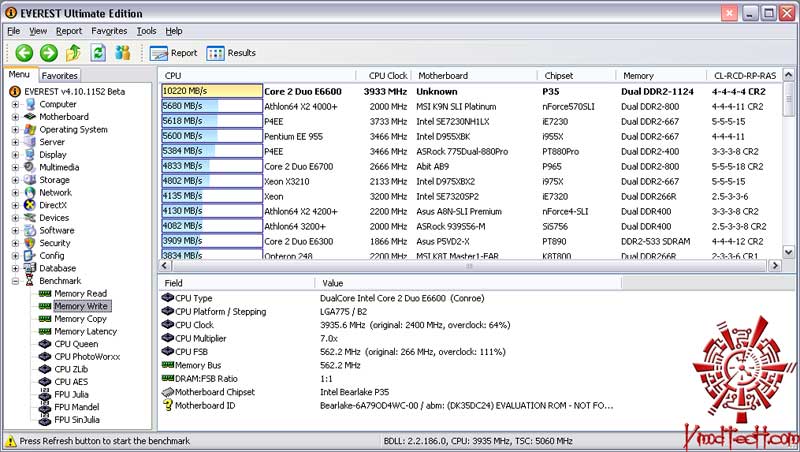Select the Security shield icon

point(30,243)
